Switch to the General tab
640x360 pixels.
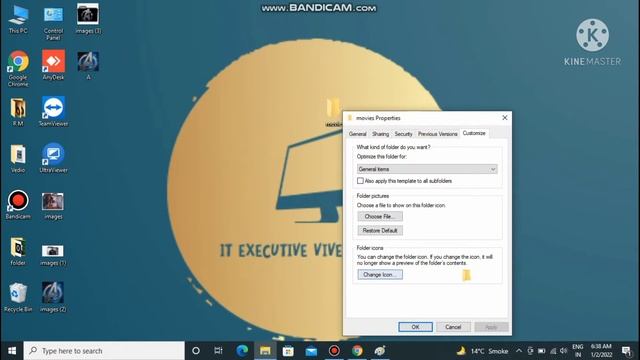(357, 134)
